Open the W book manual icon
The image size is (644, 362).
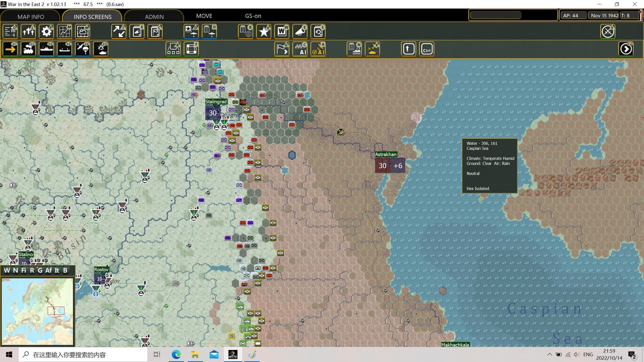tap(282, 32)
